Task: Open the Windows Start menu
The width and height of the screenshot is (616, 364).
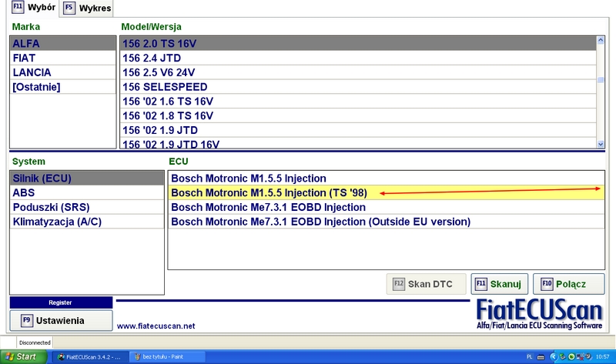Action: tap(24, 356)
